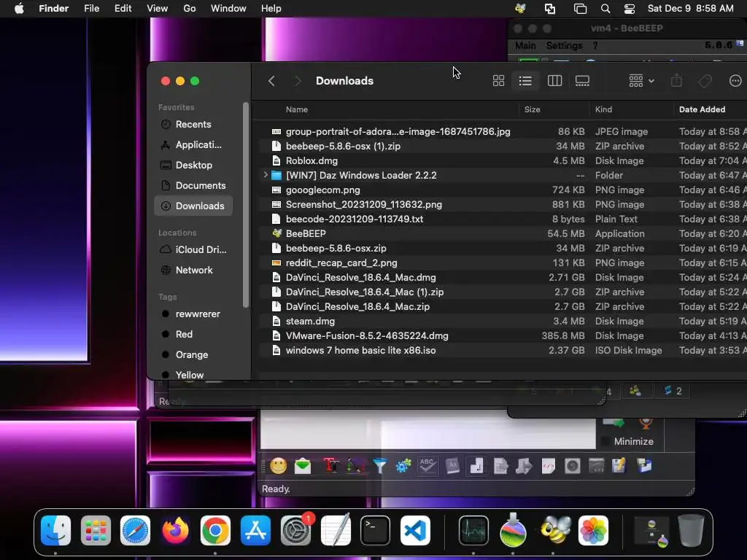Open the Main menu in vm4 BeeBEEP window

click(x=525, y=46)
